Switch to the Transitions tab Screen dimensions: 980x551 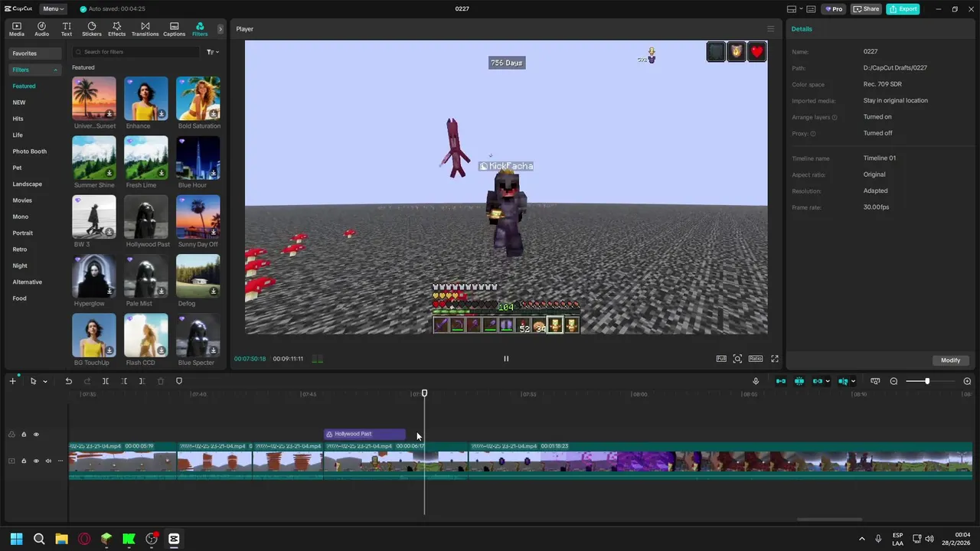coord(145,29)
